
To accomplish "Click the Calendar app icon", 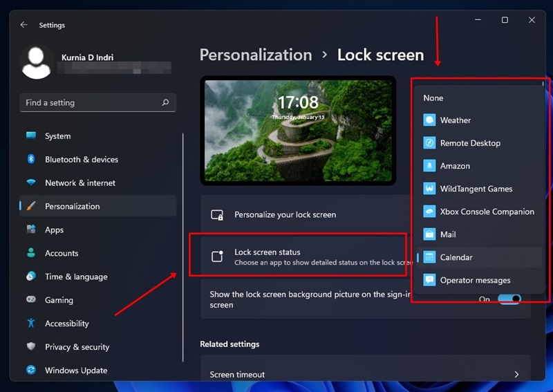I will pyautogui.click(x=429, y=257).
